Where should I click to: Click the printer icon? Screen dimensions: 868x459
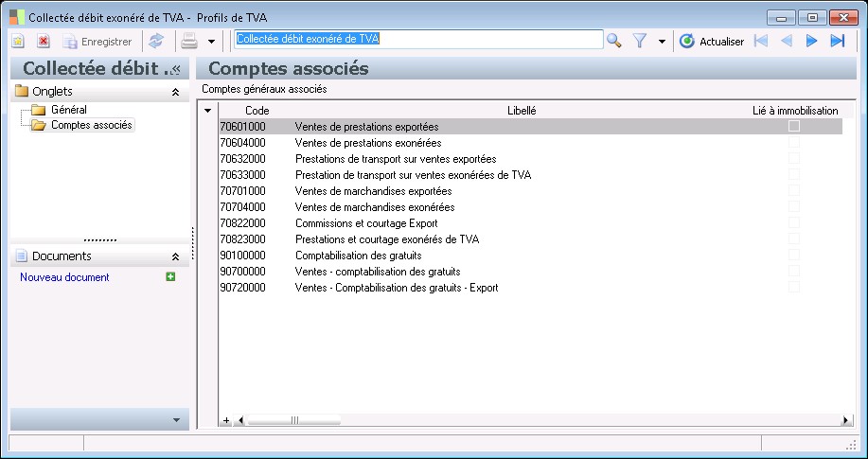click(x=189, y=41)
